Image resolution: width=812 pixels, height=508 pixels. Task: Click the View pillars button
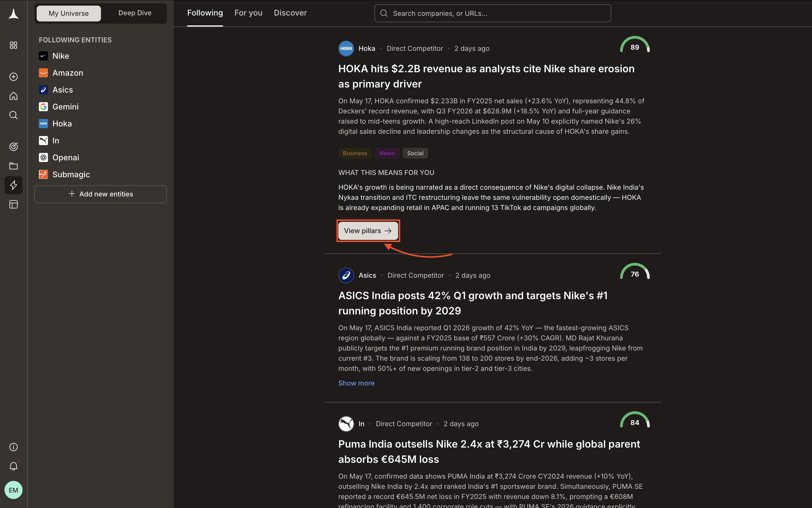pyautogui.click(x=368, y=231)
